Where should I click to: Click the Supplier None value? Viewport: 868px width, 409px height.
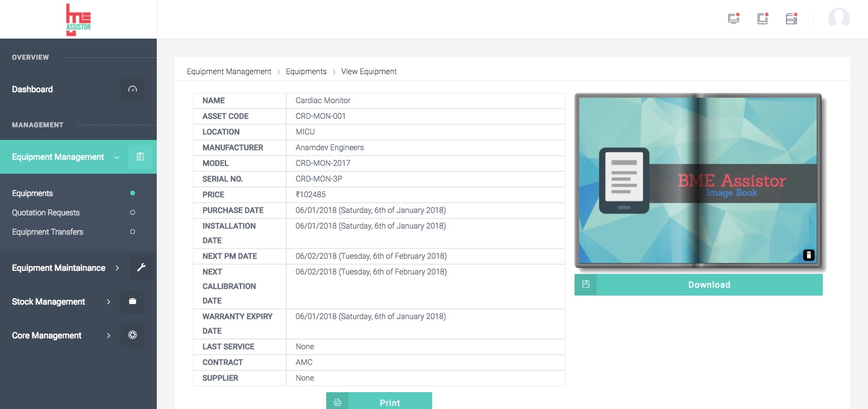[x=305, y=378]
